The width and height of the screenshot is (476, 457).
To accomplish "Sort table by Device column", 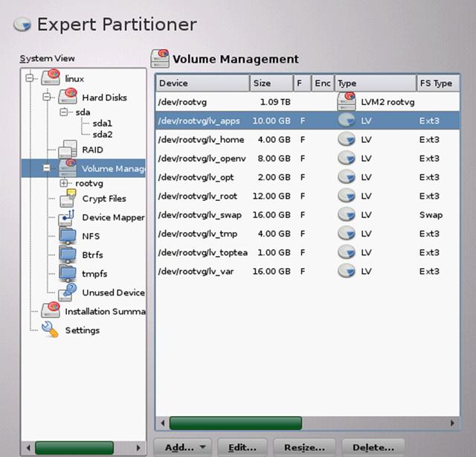I will pyautogui.click(x=202, y=83).
